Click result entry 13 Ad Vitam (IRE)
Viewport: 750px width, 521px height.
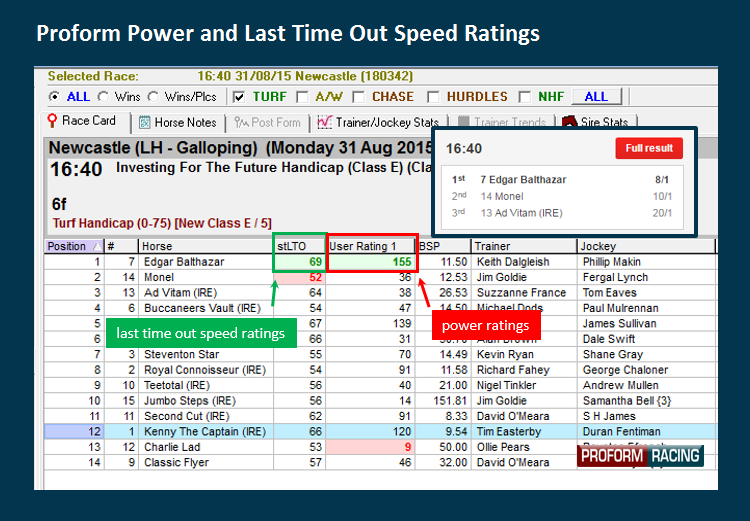click(x=521, y=213)
